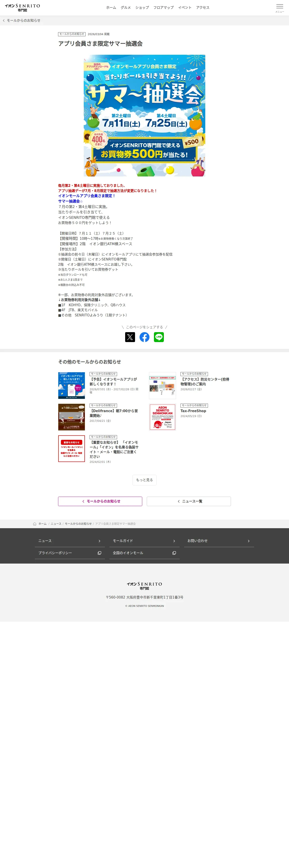Share this page on X

pyautogui.click(x=130, y=337)
